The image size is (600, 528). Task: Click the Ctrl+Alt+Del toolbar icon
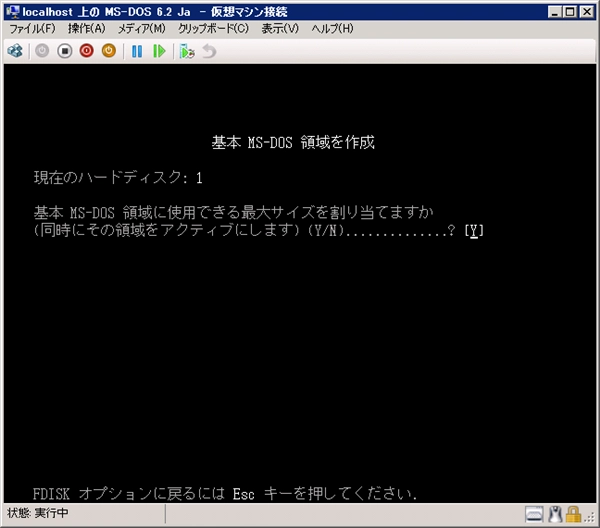point(15,51)
